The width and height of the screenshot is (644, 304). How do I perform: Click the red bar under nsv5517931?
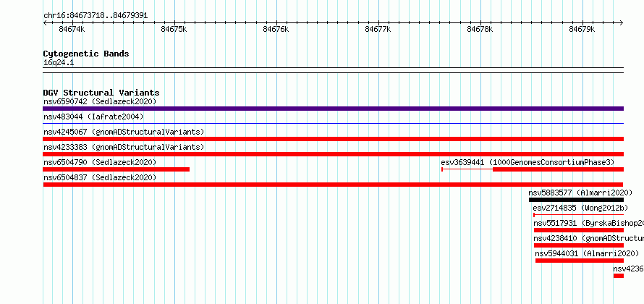(x=579, y=230)
